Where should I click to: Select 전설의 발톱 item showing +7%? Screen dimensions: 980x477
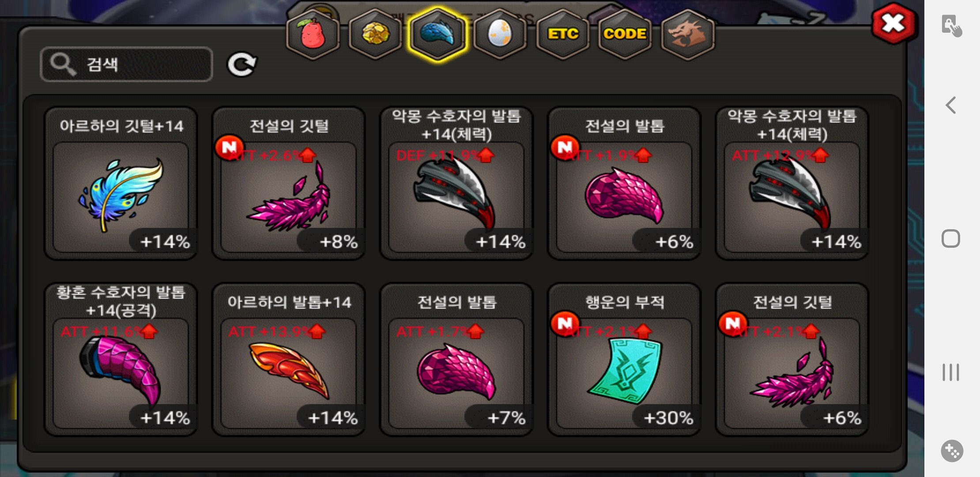click(456, 360)
